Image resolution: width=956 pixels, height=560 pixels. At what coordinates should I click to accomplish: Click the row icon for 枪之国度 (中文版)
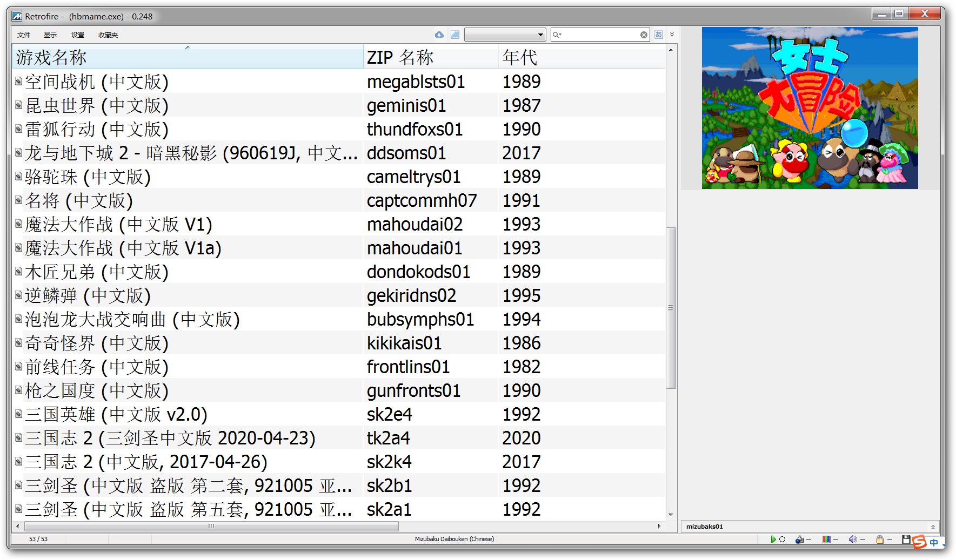coord(18,390)
